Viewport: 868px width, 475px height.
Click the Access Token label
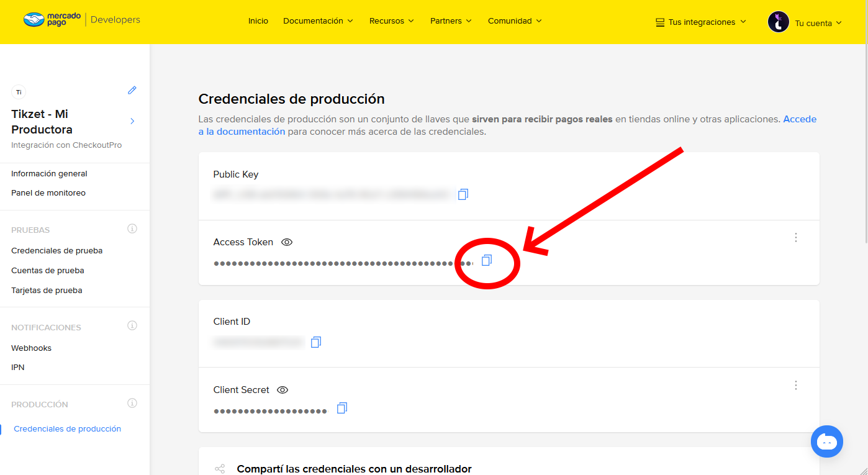tap(243, 242)
